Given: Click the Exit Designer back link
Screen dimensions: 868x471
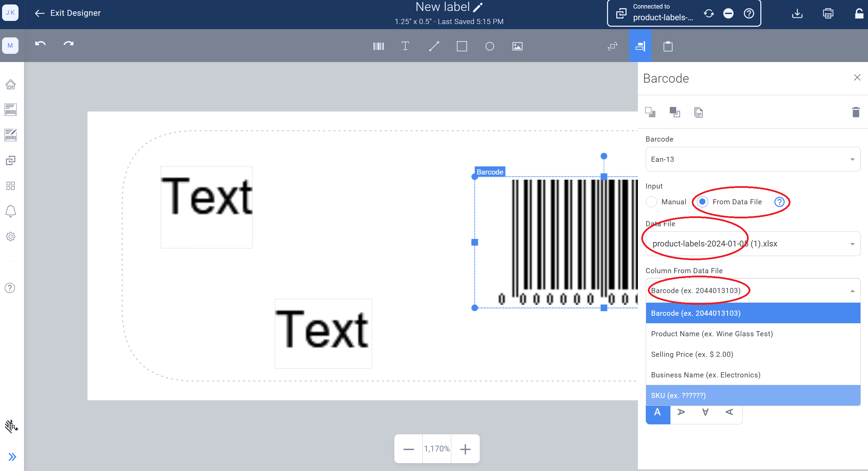Looking at the screenshot, I should pyautogui.click(x=68, y=13).
